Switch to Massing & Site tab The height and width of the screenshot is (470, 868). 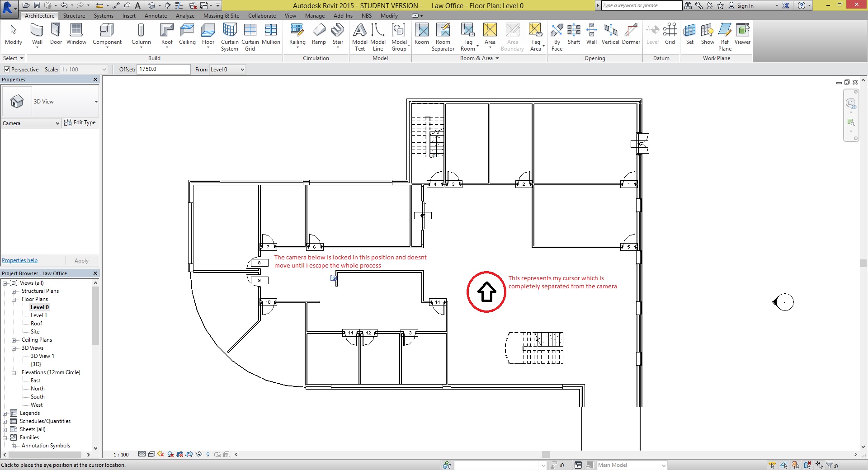click(x=221, y=16)
